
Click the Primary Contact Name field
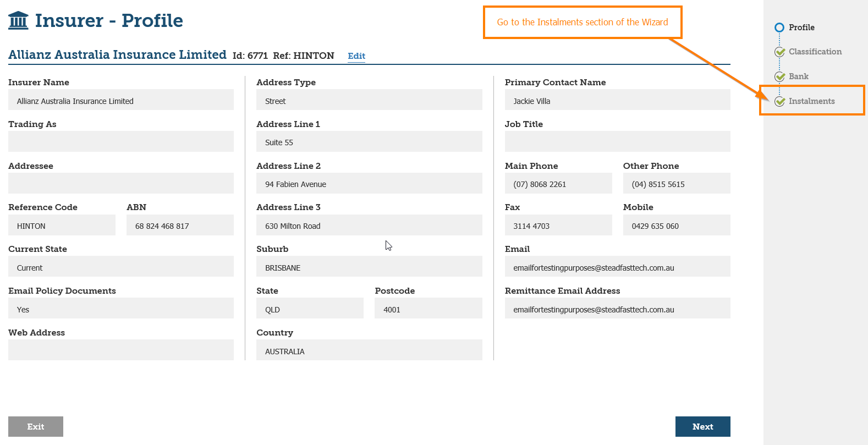[x=617, y=101]
